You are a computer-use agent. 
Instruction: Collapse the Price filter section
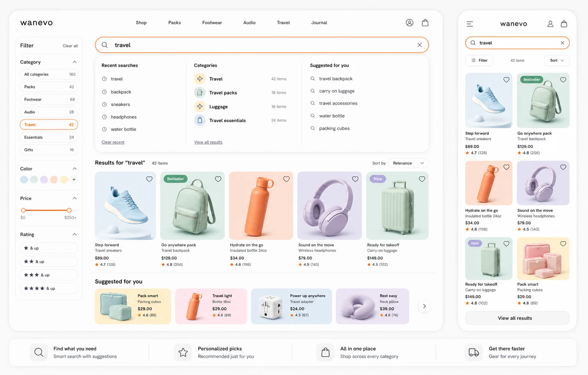75,198
